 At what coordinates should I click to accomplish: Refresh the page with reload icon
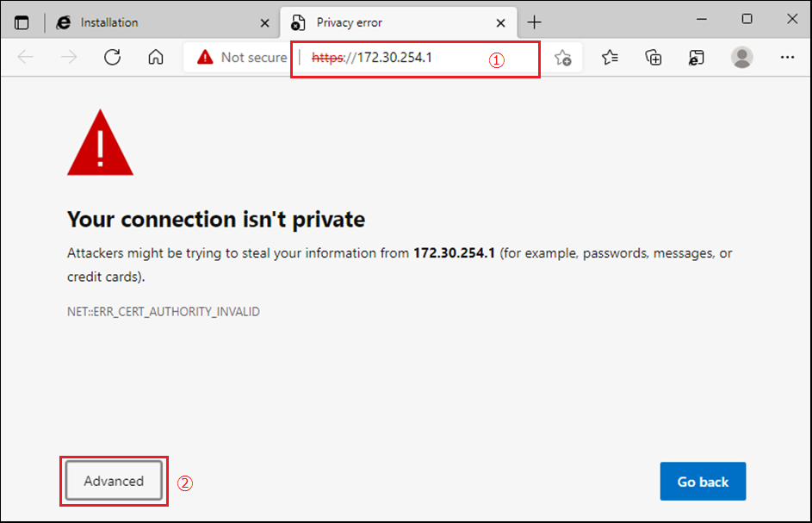[x=113, y=57]
